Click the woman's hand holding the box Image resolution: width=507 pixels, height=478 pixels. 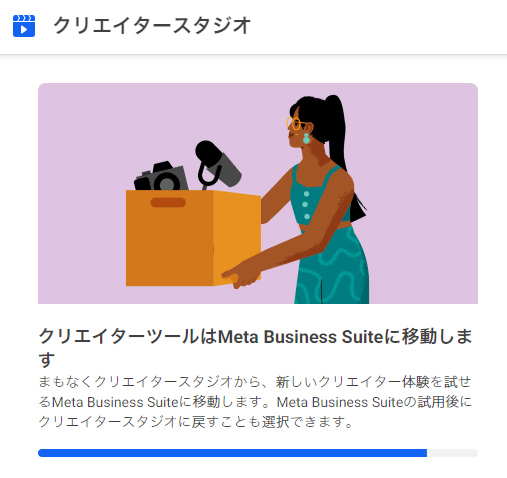pos(242,275)
